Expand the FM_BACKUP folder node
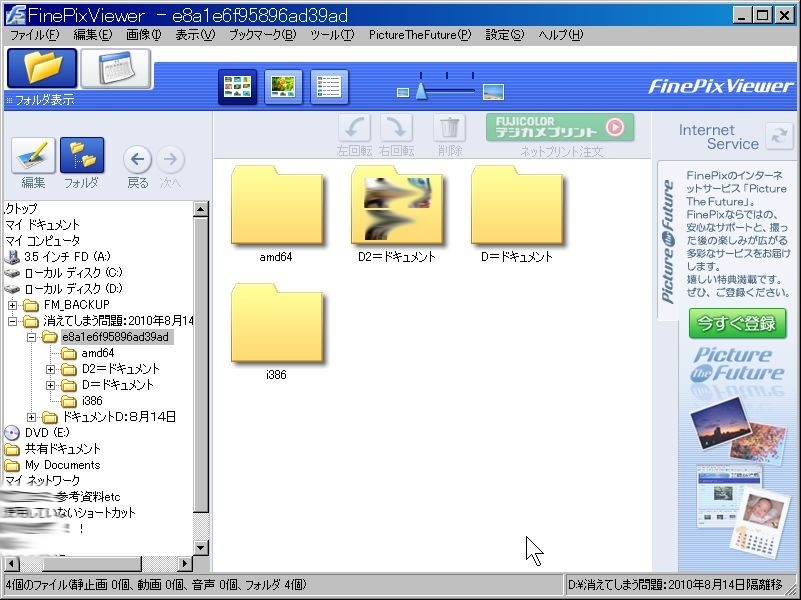801x600 pixels. [13, 305]
